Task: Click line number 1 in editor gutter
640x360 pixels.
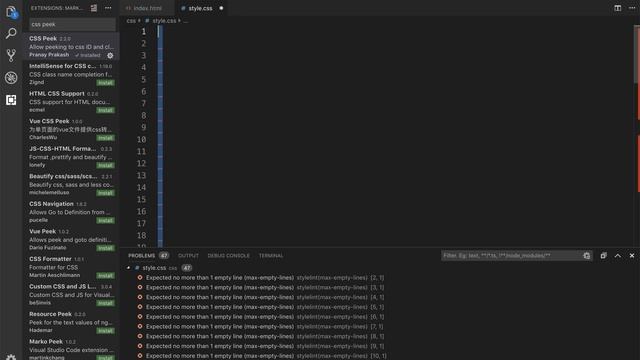Action: point(144,31)
